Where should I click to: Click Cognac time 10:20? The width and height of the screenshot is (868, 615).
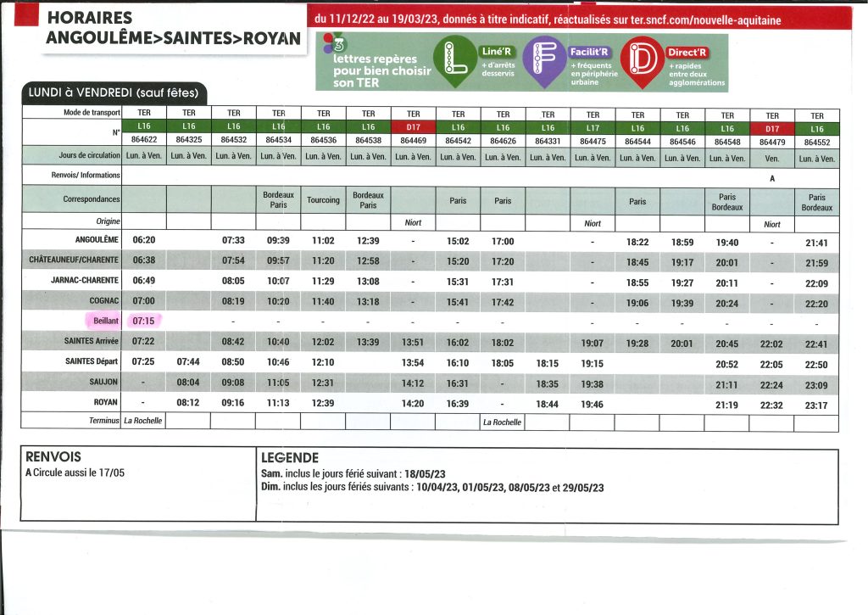(x=278, y=301)
